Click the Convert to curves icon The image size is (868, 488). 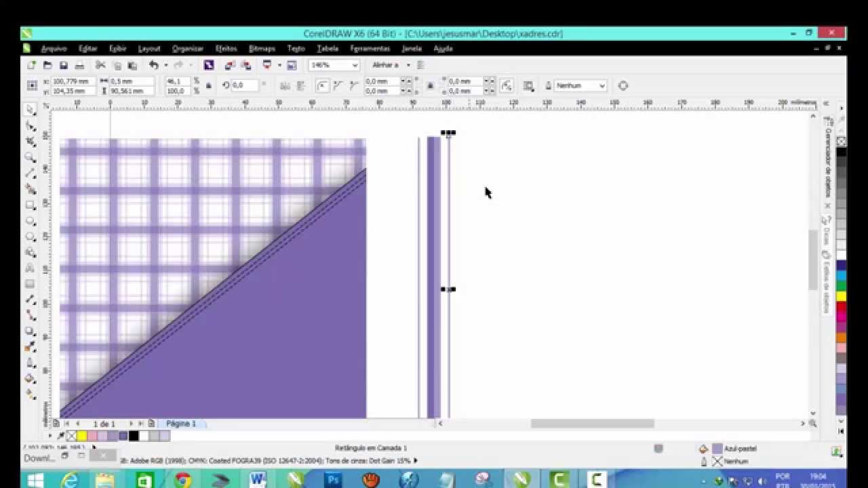(623, 85)
